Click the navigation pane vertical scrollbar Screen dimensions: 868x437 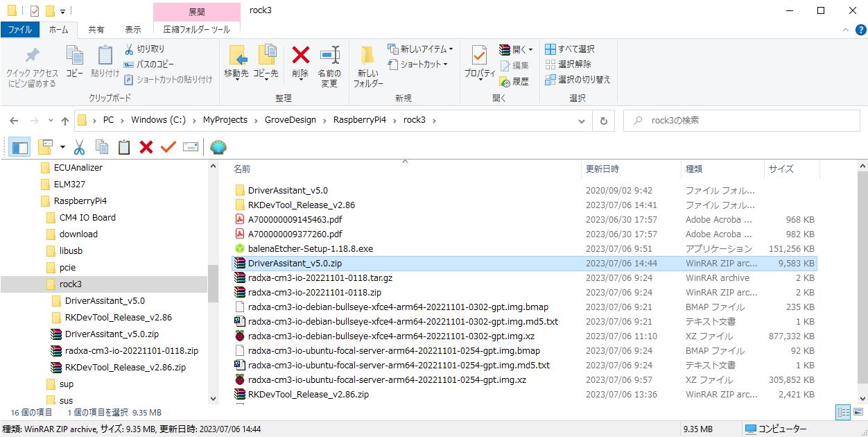click(213, 282)
